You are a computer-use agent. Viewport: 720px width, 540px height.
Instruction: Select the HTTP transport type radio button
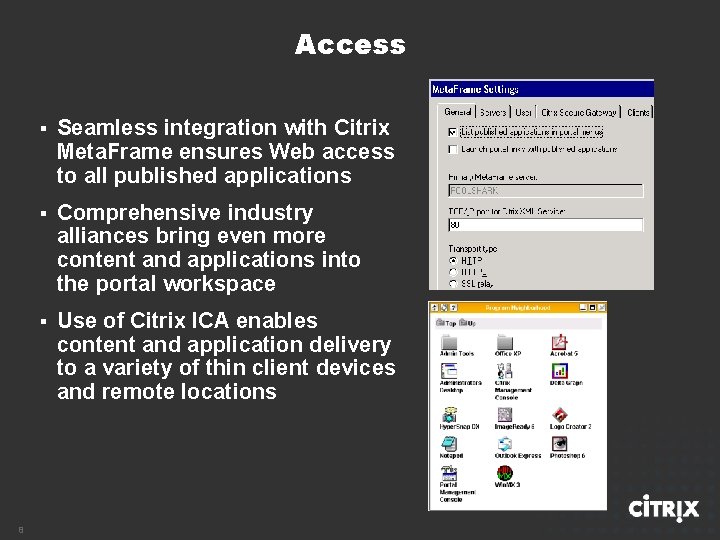point(453,260)
